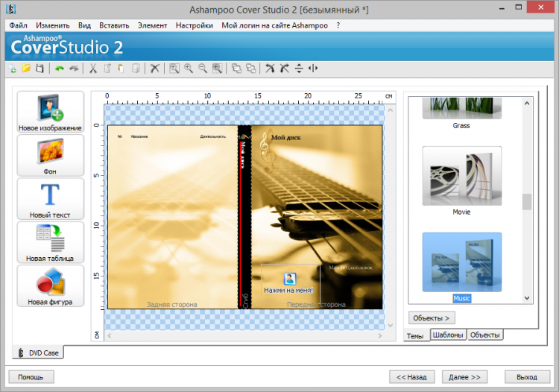
Task: Add a shape using Новая фигура
Action: tap(50, 286)
